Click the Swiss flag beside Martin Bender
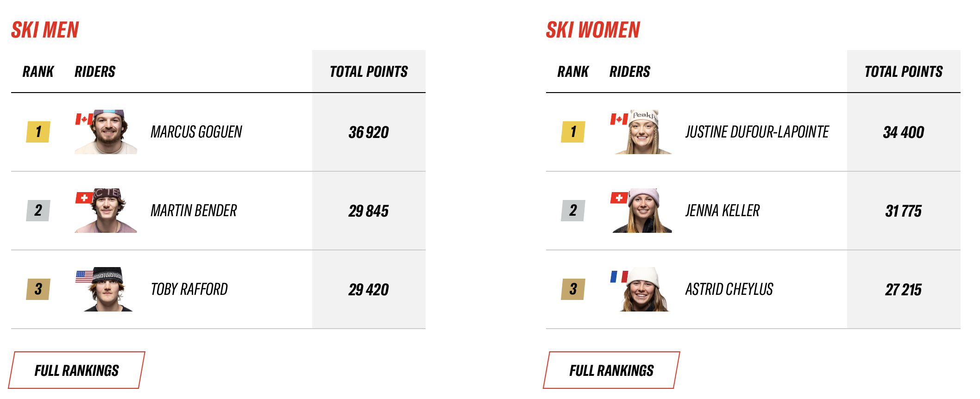The height and width of the screenshot is (399, 980). coord(84,198)
